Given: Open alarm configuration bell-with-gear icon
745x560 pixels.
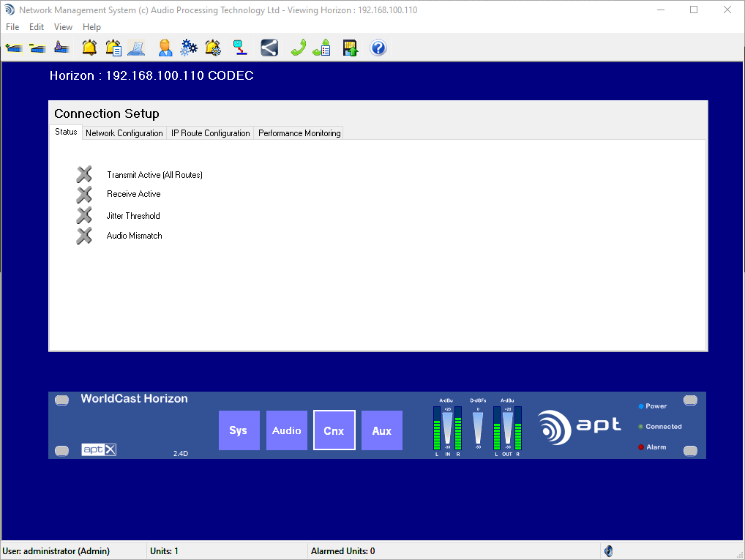Looking at the screenshot, I should (x=213, y=48).
